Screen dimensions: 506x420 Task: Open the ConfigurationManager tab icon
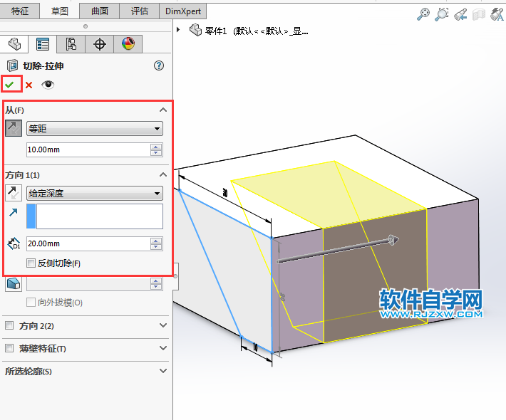coord(71,44)
